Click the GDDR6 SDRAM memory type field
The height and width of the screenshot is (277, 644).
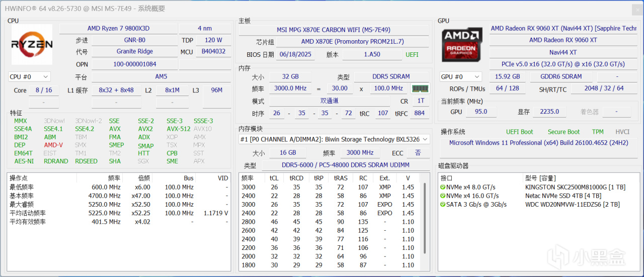562,76
